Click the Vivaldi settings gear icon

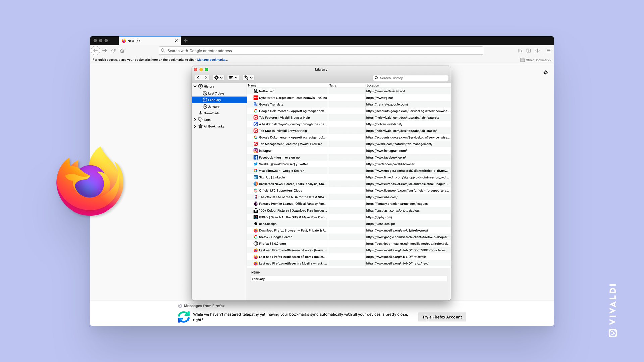click(x=546, y=72)
